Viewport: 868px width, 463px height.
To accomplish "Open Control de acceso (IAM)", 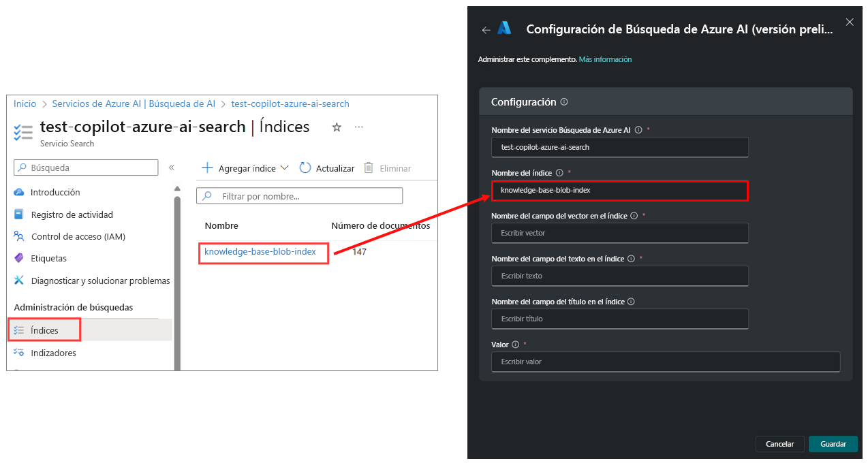I will (69, 236).
